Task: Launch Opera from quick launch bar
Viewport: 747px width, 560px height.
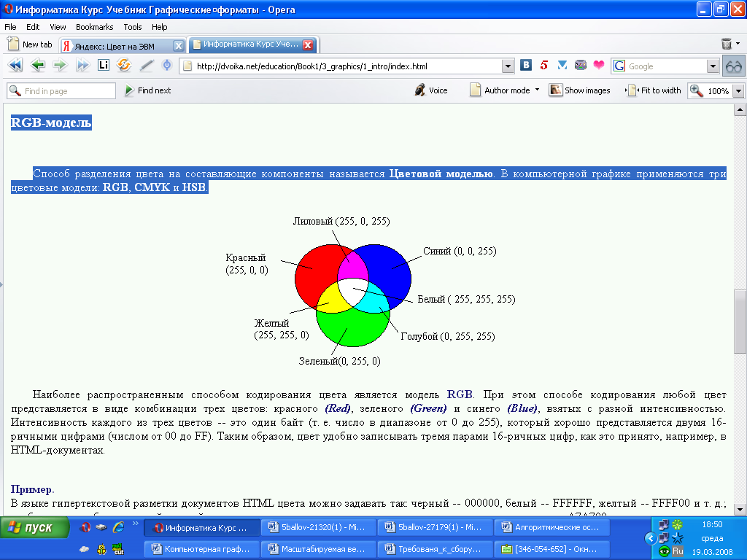Action: (x=85, y=527)
